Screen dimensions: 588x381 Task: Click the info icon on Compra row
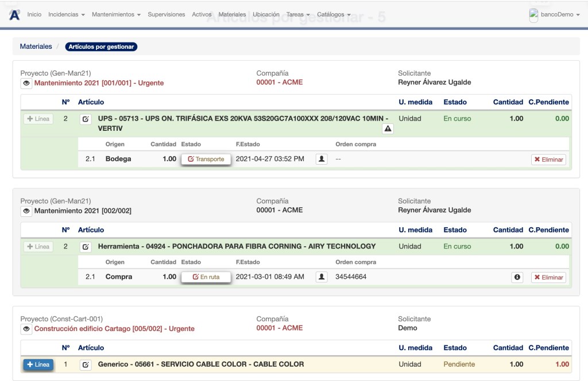tap(517, 277)
